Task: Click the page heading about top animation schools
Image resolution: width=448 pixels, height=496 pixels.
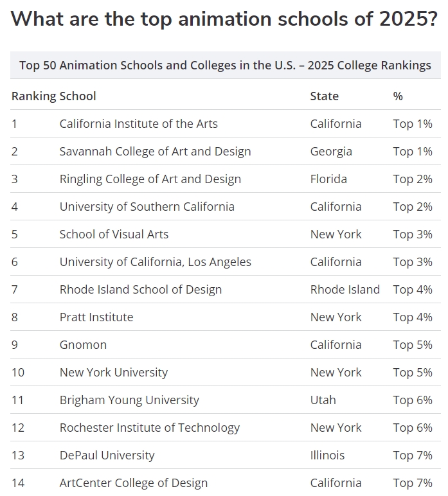Action: 224,19
